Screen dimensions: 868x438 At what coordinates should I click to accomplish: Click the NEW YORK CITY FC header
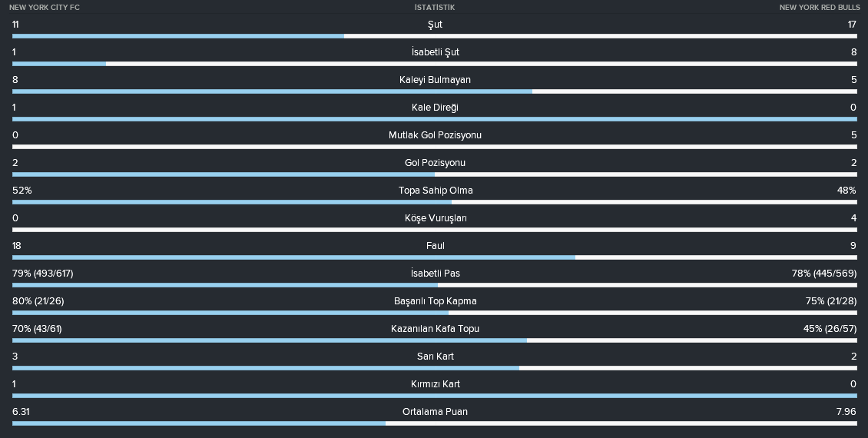point(45,7)
